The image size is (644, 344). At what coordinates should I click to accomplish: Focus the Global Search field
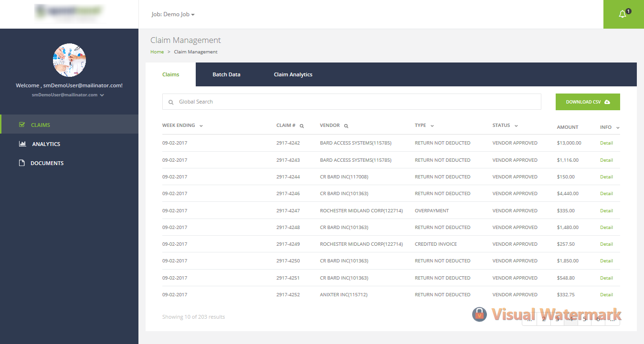tap(352, 102)
